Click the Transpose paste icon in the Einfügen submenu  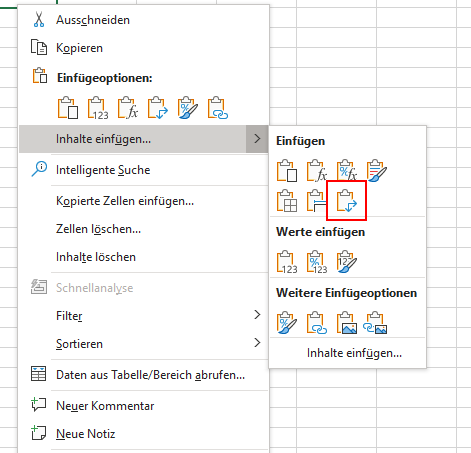[x=347, y=201]
